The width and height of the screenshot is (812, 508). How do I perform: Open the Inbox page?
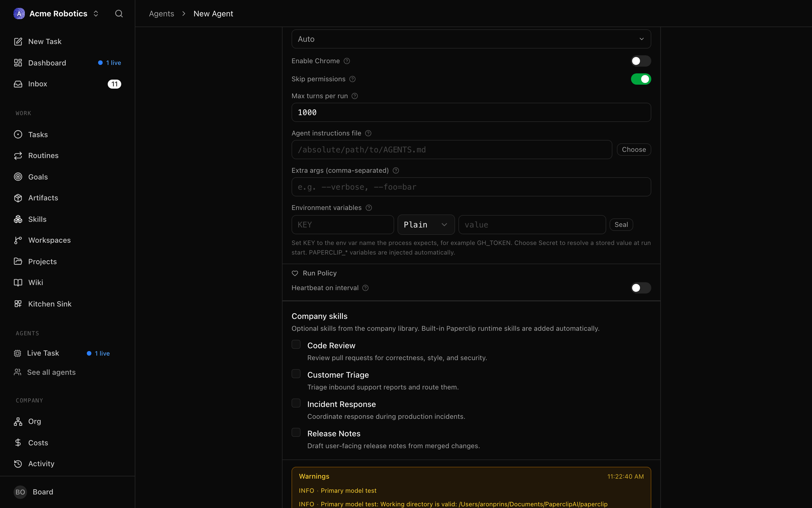pos(67,84)
